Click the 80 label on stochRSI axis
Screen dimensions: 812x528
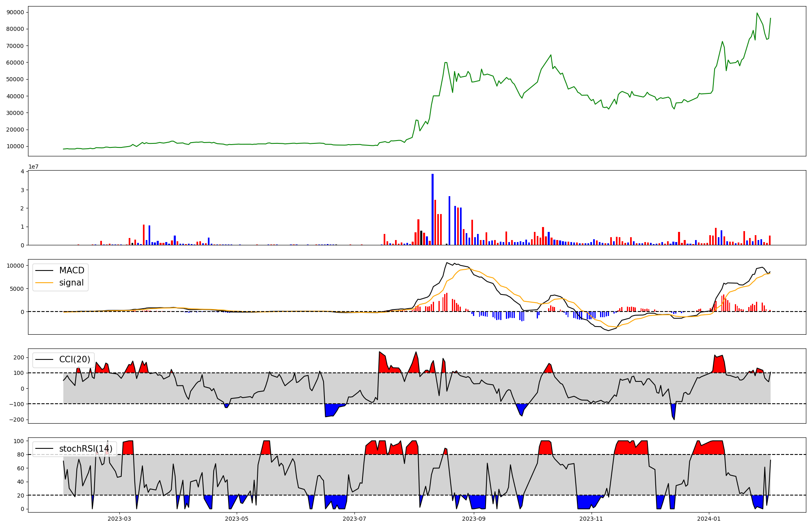(x=20, y=454)
